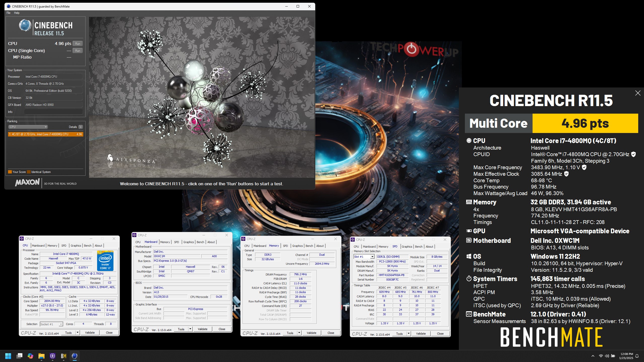Switch to Mainboard tab in first CPU-Z window
This screenshot has height=362, width=644.
(x=38, y=246)
